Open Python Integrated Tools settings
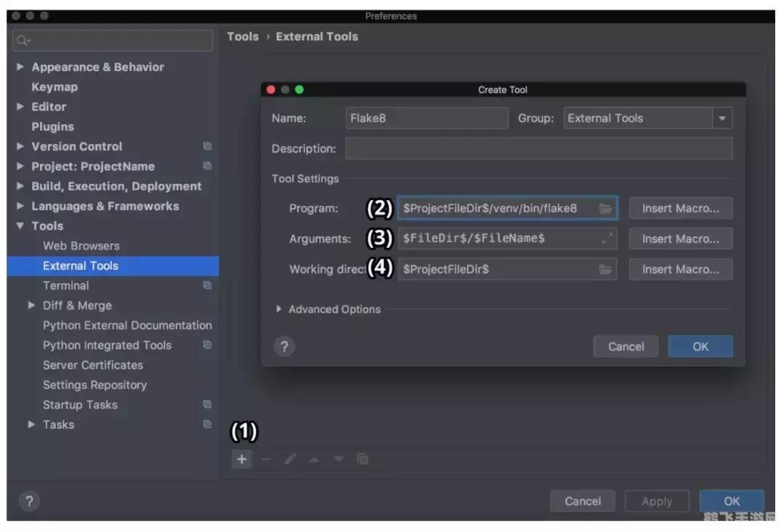 coord(107,345)
